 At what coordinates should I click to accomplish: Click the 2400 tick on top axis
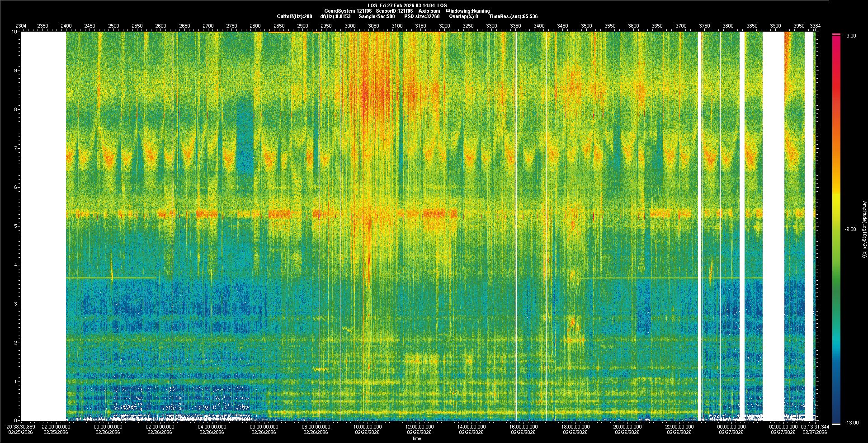[66, 26]
